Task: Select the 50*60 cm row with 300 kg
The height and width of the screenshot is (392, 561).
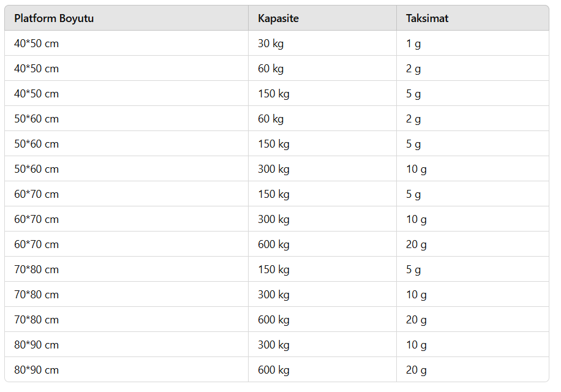Action: 277,169
